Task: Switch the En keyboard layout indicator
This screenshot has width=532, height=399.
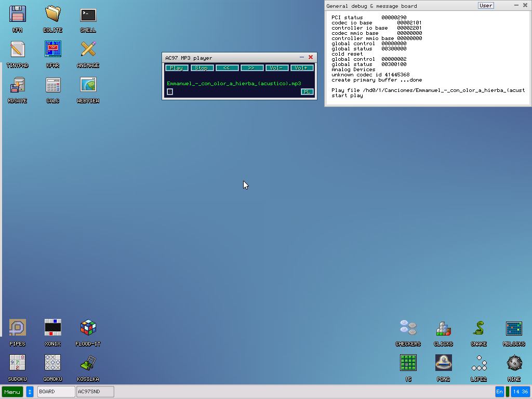Action: point(499,392)
